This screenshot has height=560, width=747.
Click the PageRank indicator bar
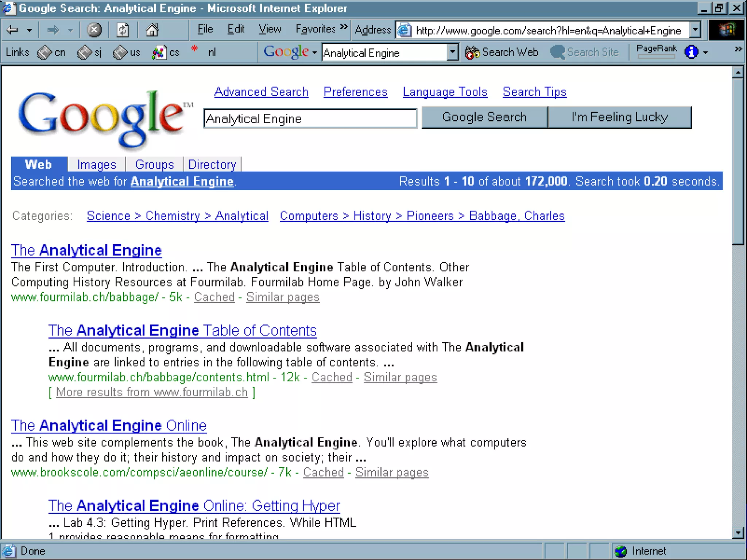click(x=656, y=56)
